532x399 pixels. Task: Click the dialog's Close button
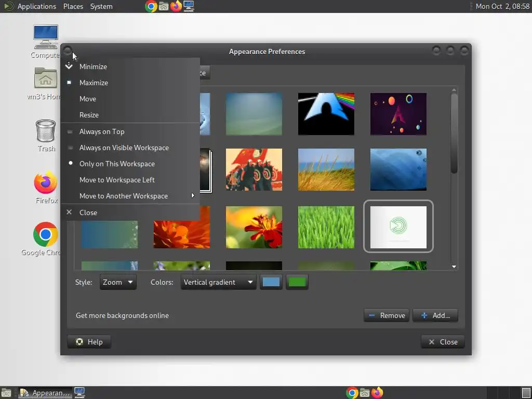[443, 342]
